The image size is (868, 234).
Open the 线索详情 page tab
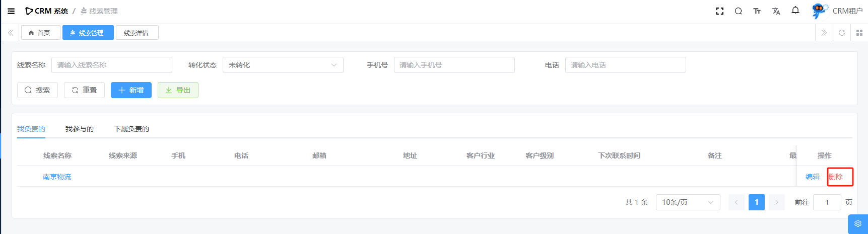pos(137,33)
